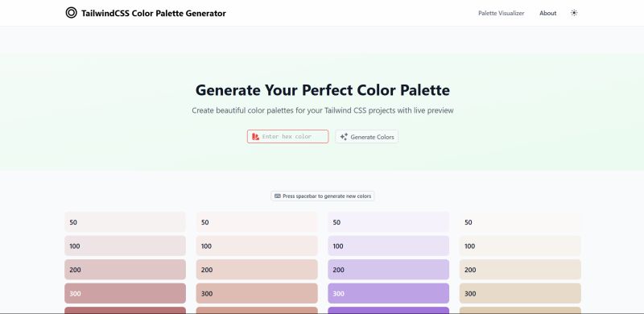Click the red color swatch icon in hex field
This screenshot has width=644, height=314.
point(255,136)
